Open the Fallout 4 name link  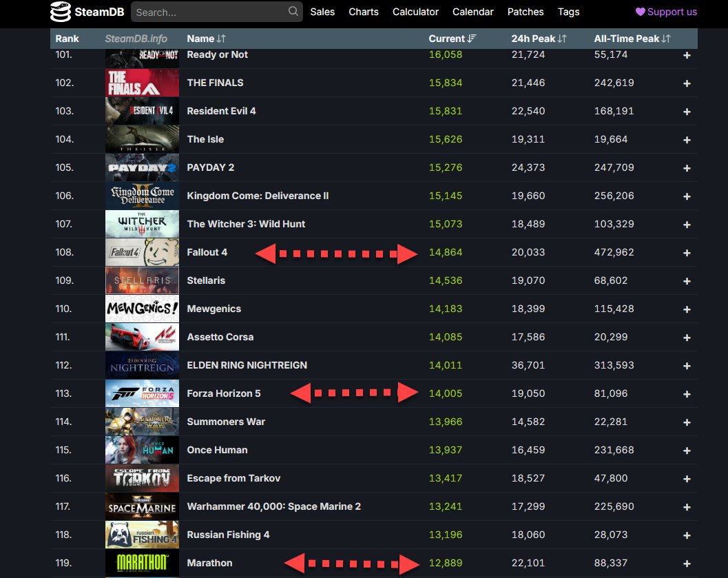pyautogui.click(x=207, y=252)
